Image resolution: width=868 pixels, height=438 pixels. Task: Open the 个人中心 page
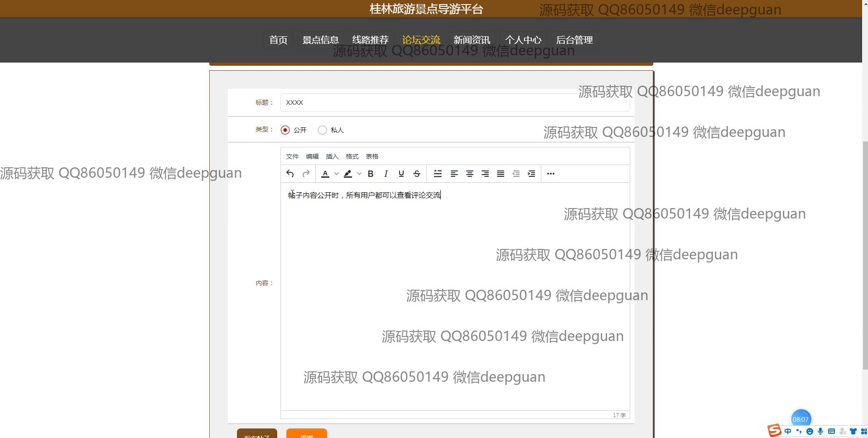[523, 40]
